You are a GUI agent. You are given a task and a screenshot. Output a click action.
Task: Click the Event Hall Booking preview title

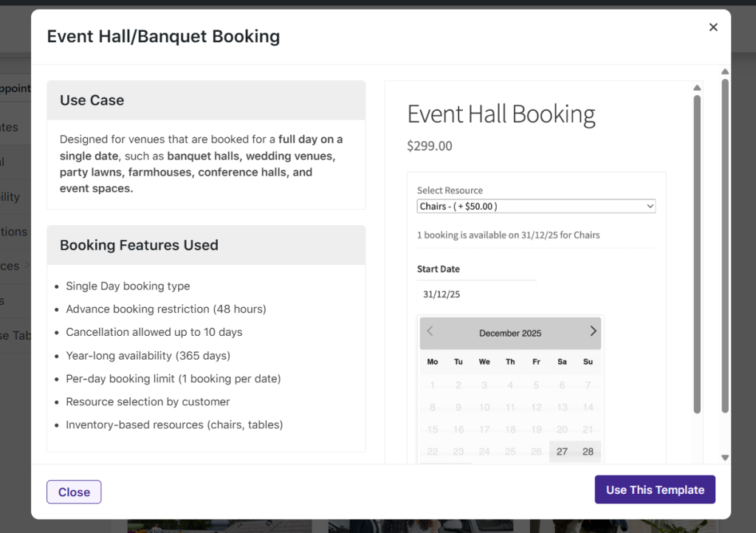(501, 114)
